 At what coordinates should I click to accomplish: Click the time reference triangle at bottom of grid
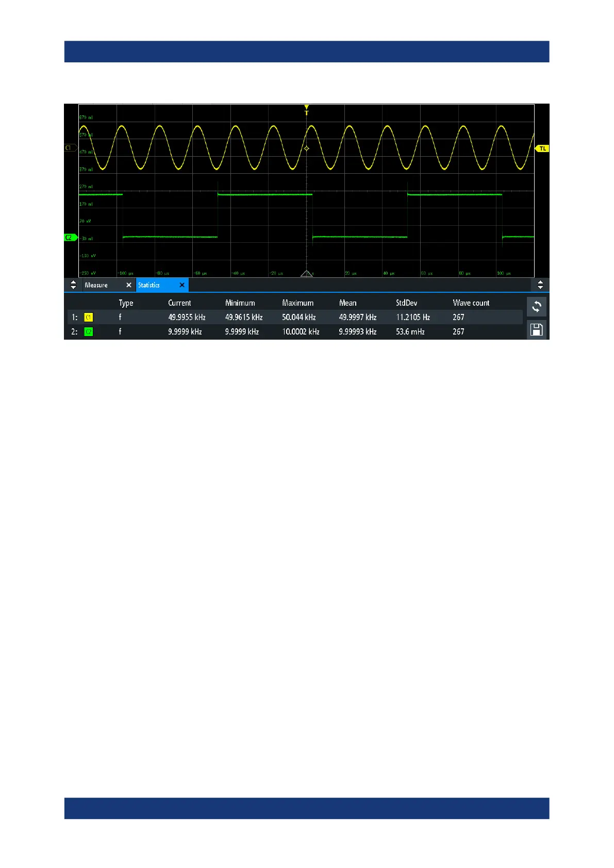coord(307,273)
